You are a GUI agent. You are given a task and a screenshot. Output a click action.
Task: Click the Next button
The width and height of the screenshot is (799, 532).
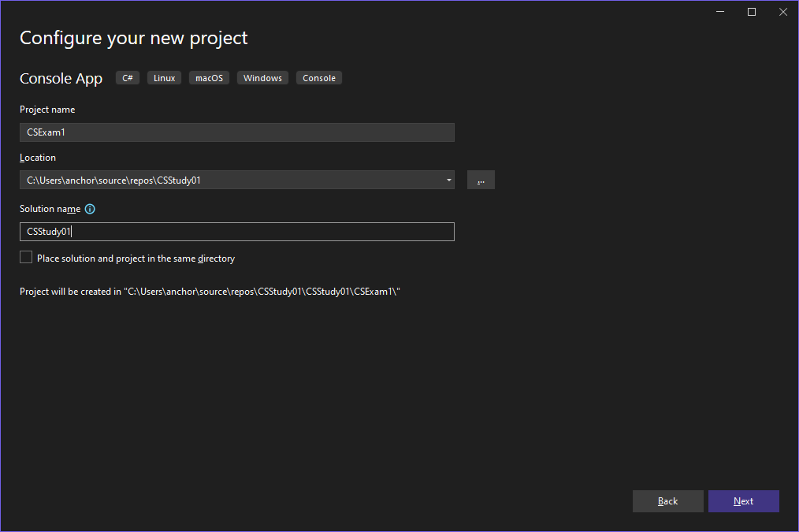coord(744,501)
